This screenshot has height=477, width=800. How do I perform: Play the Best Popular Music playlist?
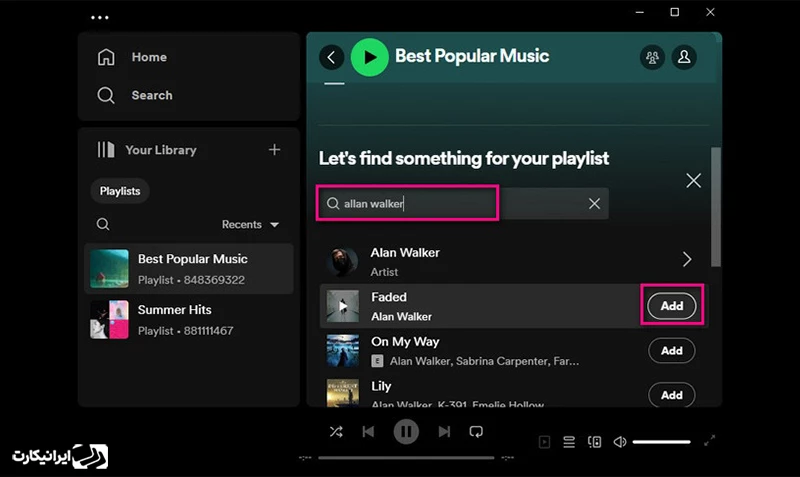[370, 57]
